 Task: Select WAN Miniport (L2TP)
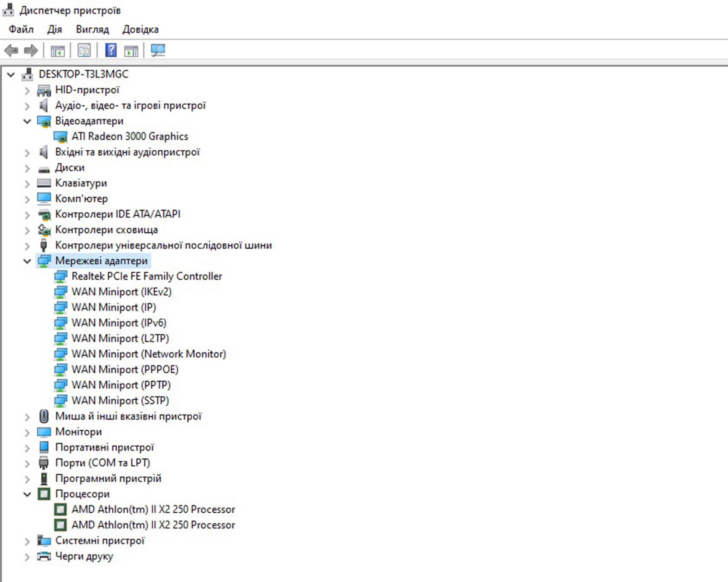(120, 339)
